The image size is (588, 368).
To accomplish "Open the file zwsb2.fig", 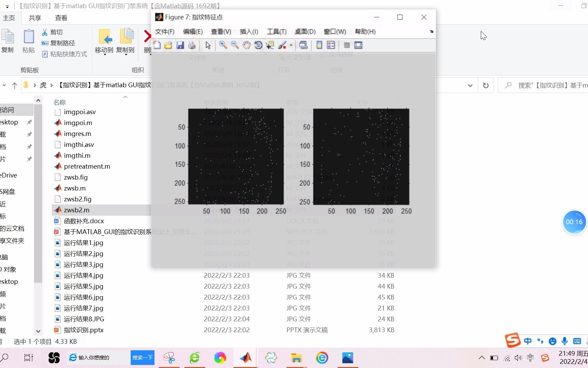I will point(78,199).
